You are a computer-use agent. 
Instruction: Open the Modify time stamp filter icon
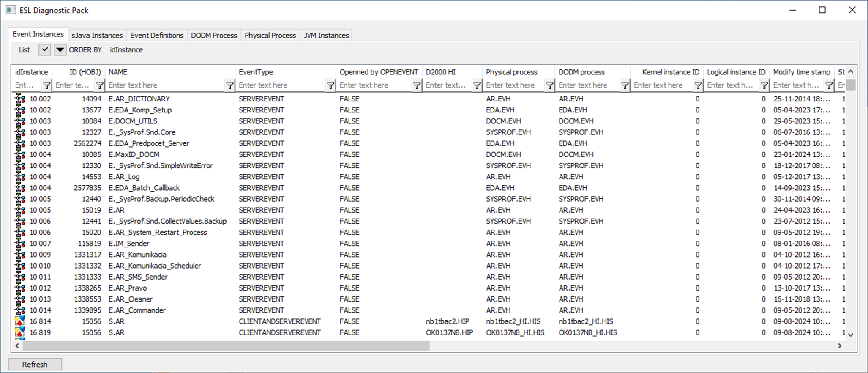tap(829, 85)
